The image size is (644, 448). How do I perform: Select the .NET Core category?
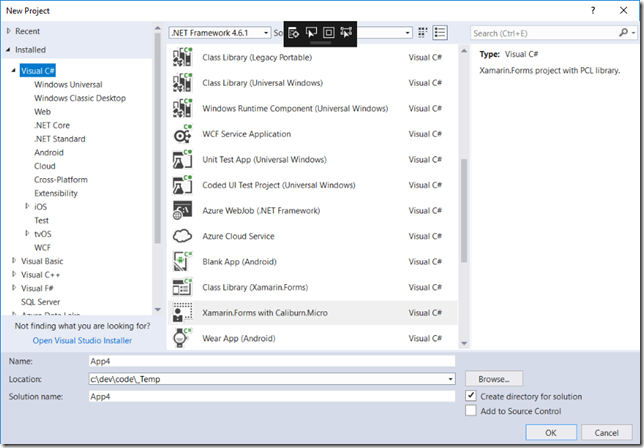click(x=52, y=125)
